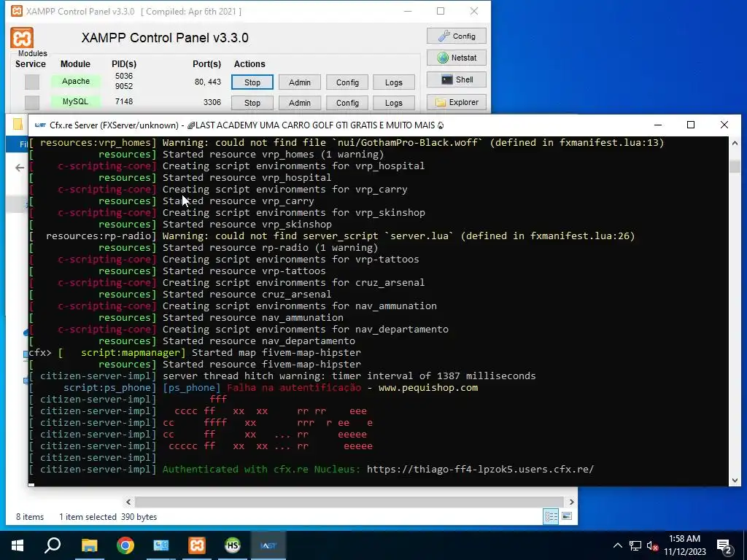The height and width of the screenshot is (560, 747).
Task: Switch Explorer to details view icon
Action: (551, 516)
